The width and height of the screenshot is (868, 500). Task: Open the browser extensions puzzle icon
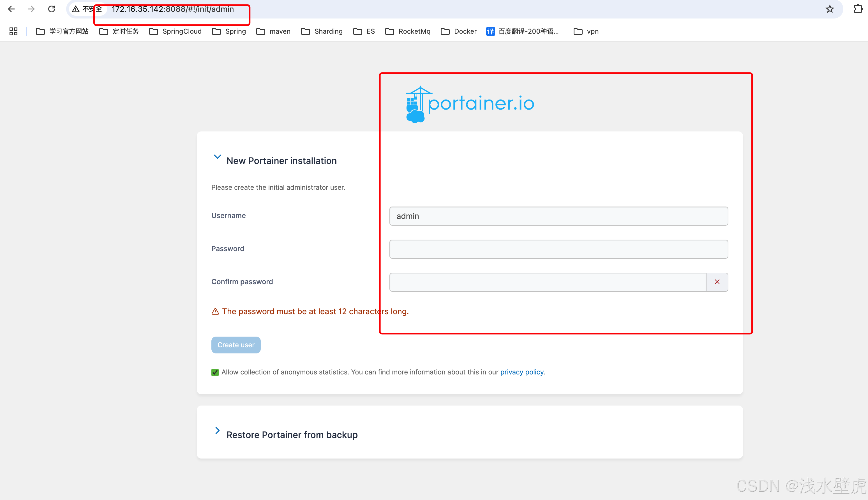coord(858,9)
